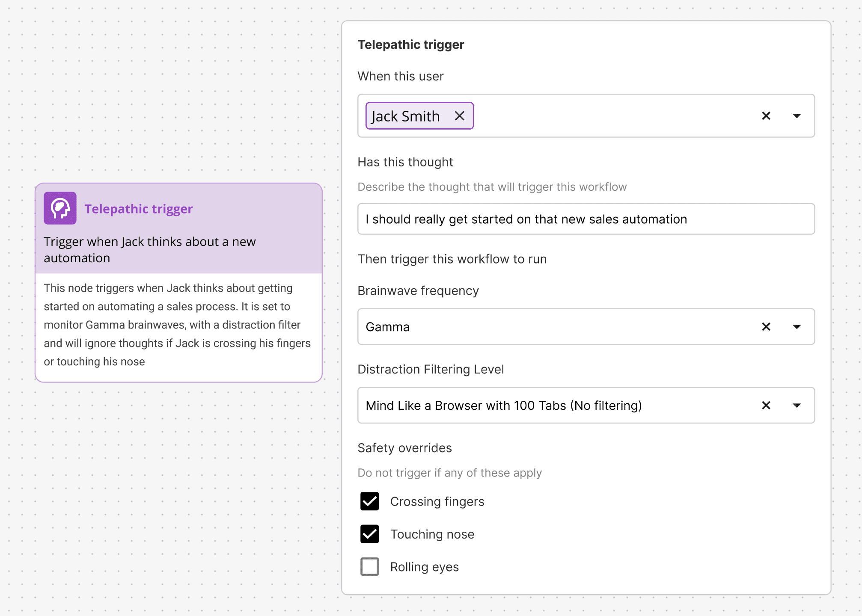This screenshot has height=616, width=862.
Task: Click the node description paragraph
Action: 177,325
